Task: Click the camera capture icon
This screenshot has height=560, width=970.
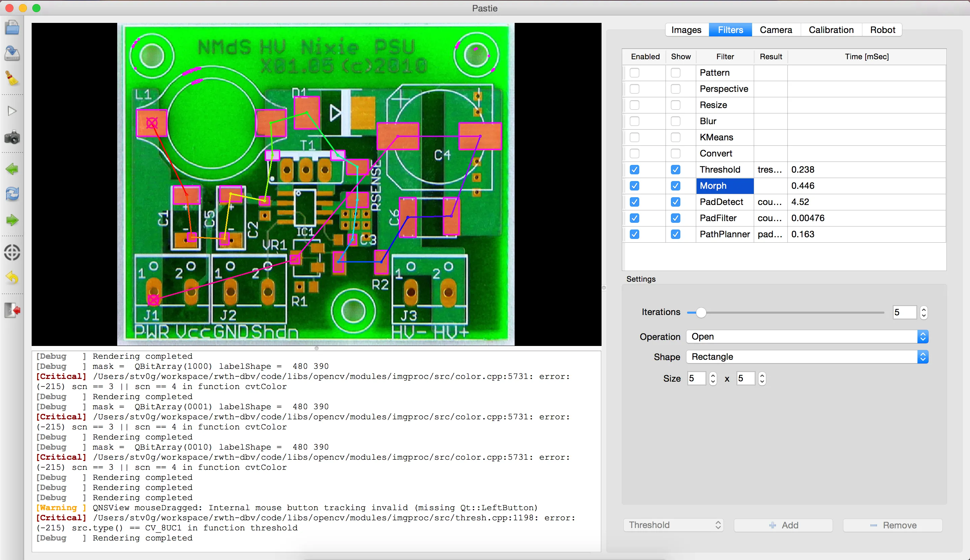Action: [x=12, y=137]
